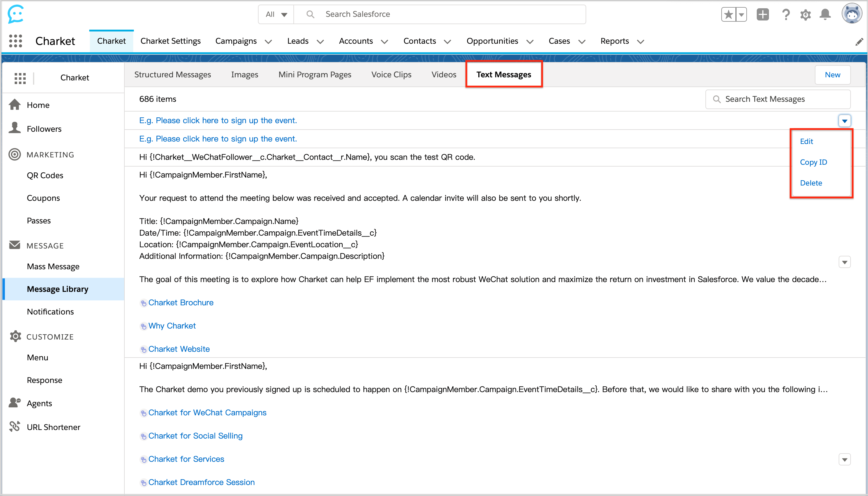Open Notifications in the sidebar
This screenshot has width=868, height=496.
(x=50, y=312)
